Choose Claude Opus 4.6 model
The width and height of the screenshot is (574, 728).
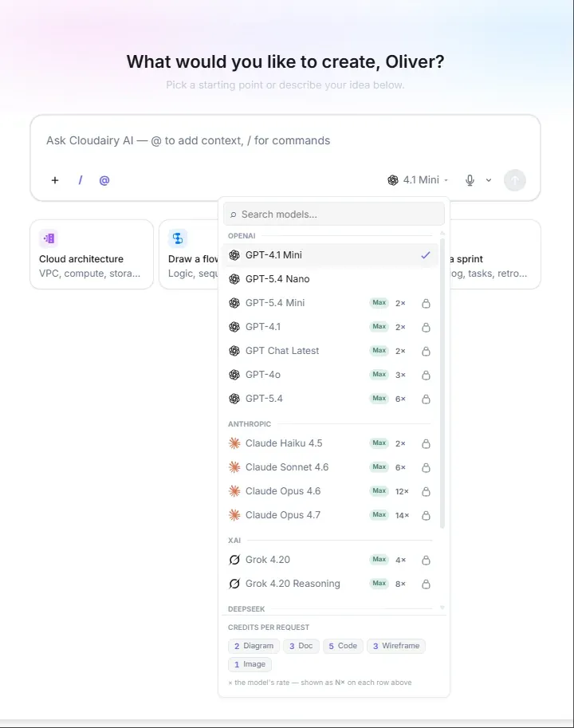tap(330, 491)
